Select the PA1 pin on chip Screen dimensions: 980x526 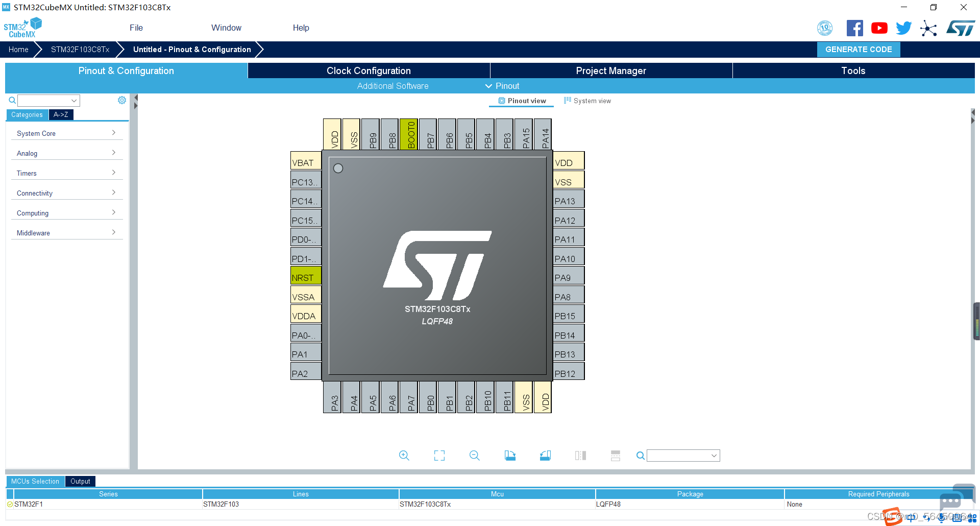[306, 352]
